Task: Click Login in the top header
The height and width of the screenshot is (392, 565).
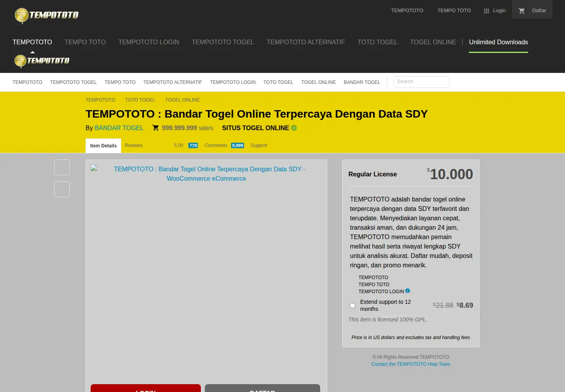Action: click(x=499, y=11)
